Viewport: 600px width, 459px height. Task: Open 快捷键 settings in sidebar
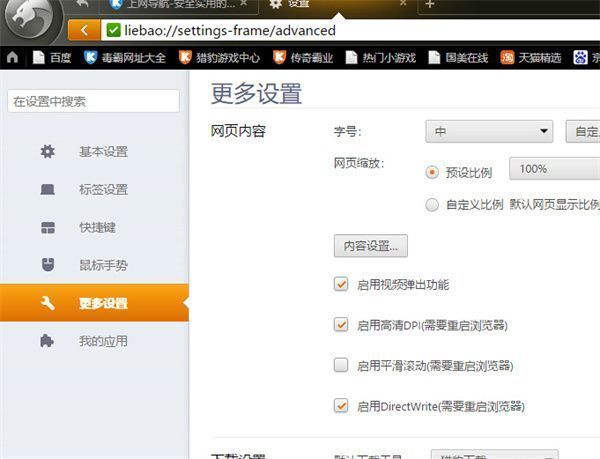tap(97, 228)
